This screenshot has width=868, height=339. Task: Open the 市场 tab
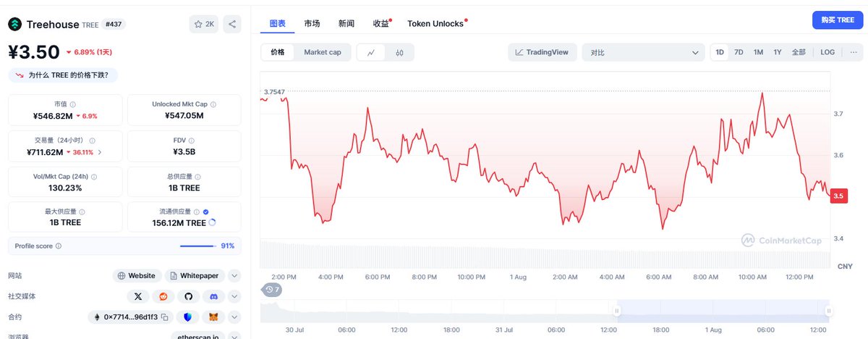(312, 23)
